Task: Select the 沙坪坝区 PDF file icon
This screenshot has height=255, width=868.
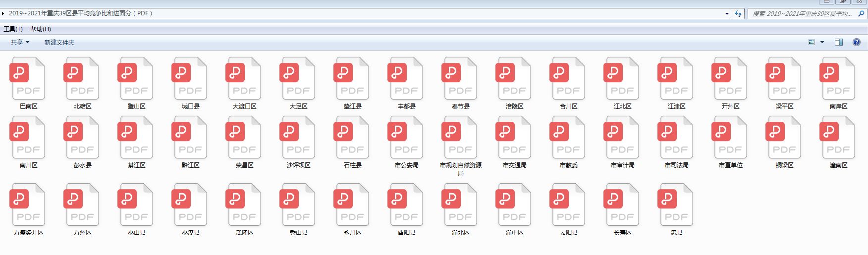Action: [298, 137]
